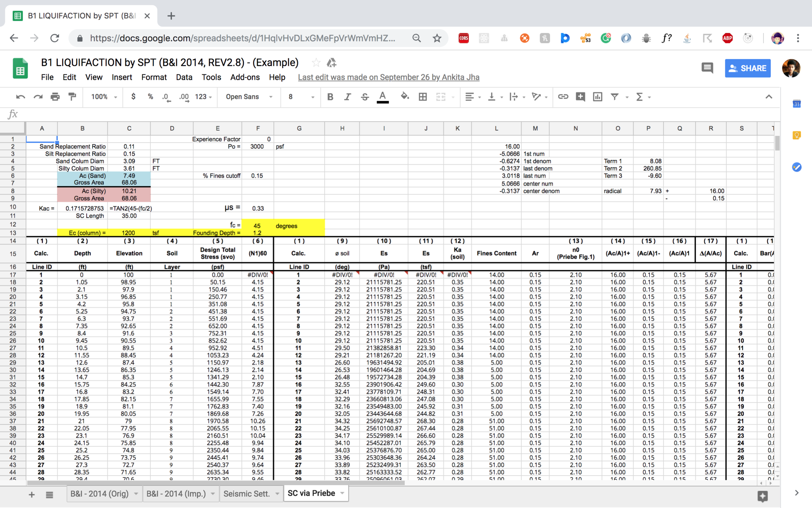This screenshot has height=508, width=812.
Task: Click the Insert chart icon
Action: [x=597, y=97]
